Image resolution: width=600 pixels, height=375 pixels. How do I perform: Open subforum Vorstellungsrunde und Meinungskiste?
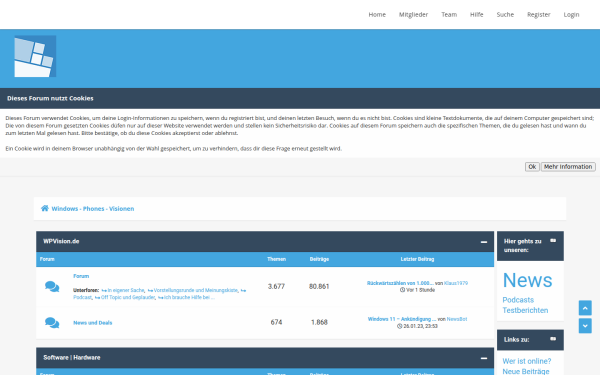(x=196, y=290)
